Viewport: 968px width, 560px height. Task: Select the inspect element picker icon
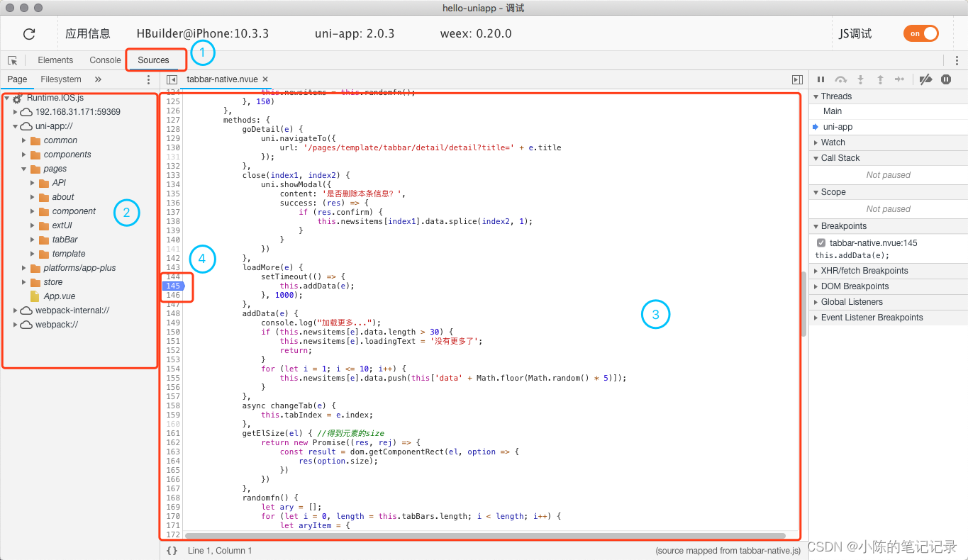click(x=13, y=60)
